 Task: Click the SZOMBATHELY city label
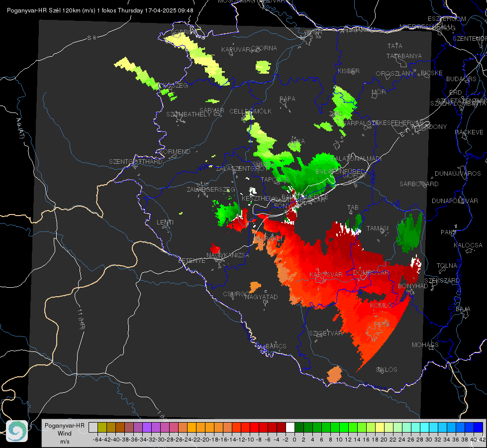pos(189,114)
